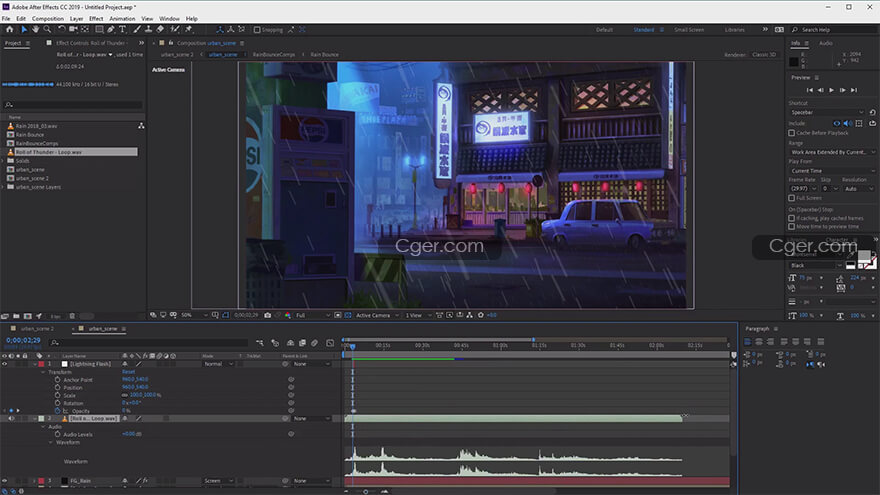This screenshot has width=880, height=495.
Task: Toggle include video eye in Preview panel
Action: tap(837, 123)
